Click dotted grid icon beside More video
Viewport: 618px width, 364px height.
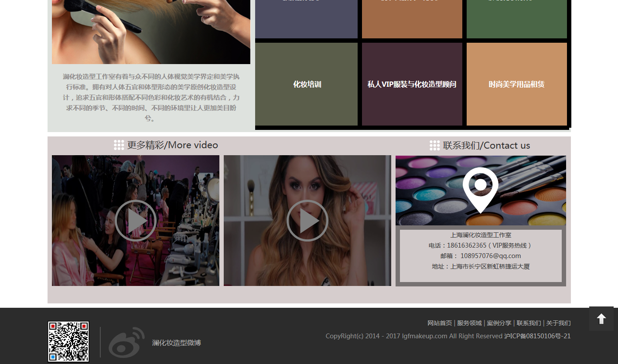tap(119, 145)
